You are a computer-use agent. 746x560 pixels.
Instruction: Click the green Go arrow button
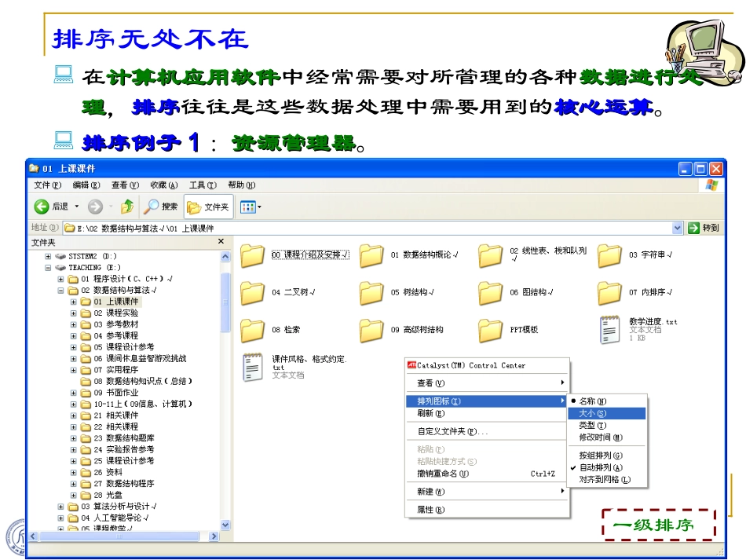pyautogui.click(x=693, y=228)
